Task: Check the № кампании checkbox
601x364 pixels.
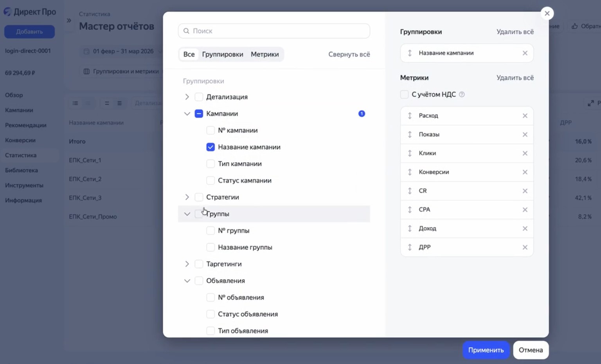Action: [211, 131]
